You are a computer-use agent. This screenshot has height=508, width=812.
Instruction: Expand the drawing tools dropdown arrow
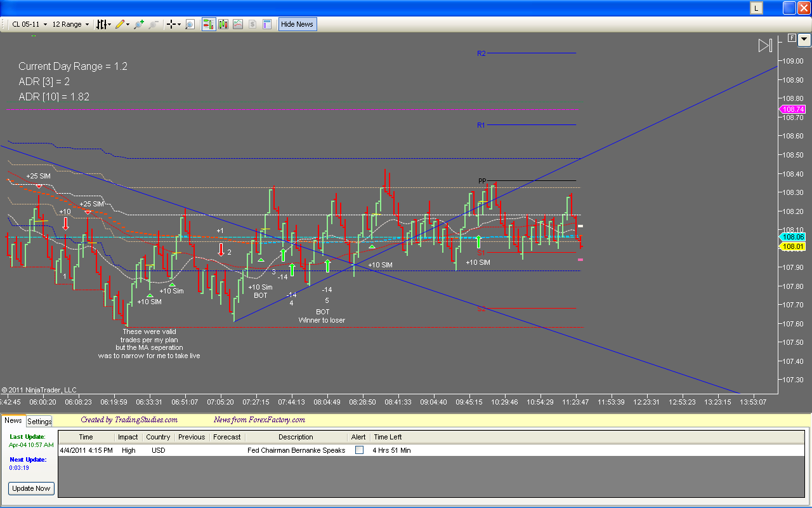[128, 24]
